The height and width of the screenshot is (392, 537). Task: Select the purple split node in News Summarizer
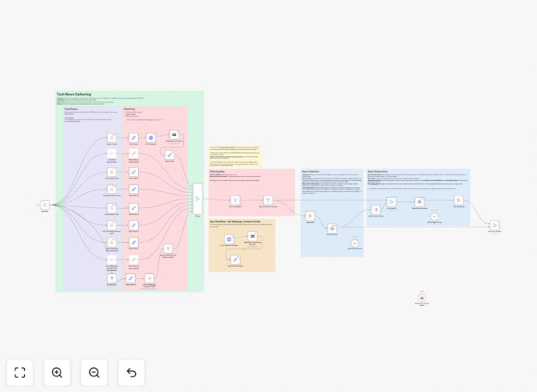[376, 210]
